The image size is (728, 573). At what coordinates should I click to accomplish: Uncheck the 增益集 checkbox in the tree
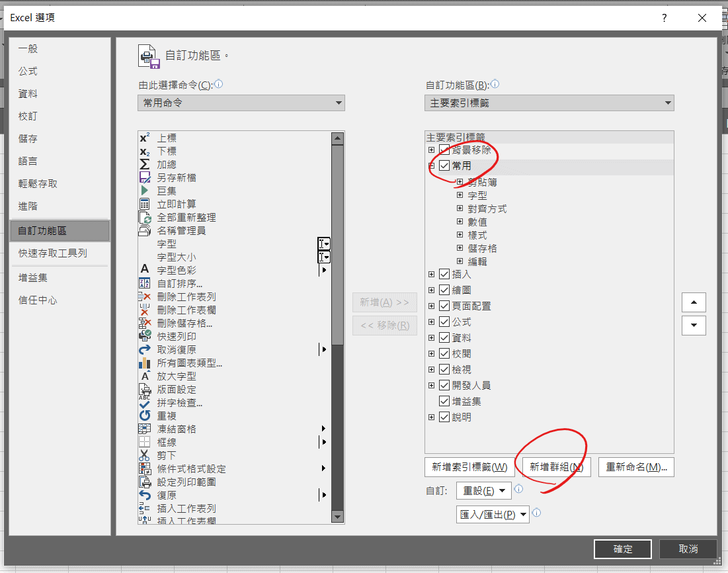(x=444, y=401)
